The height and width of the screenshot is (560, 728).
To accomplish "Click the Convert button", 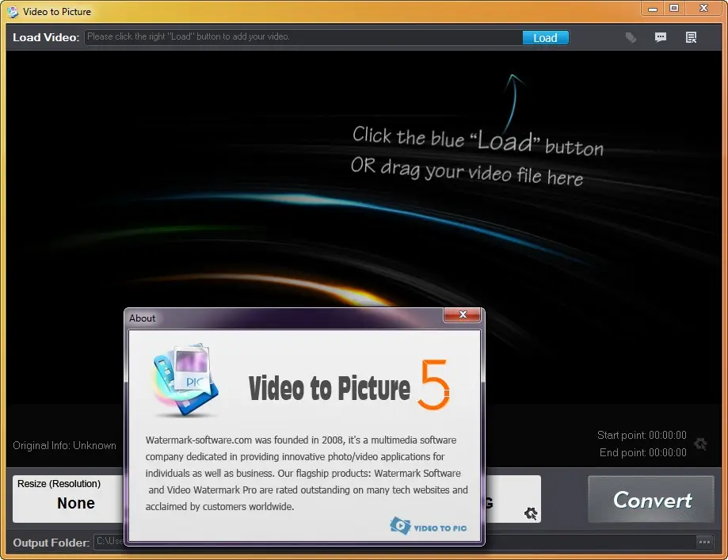I will click(651, 499).
